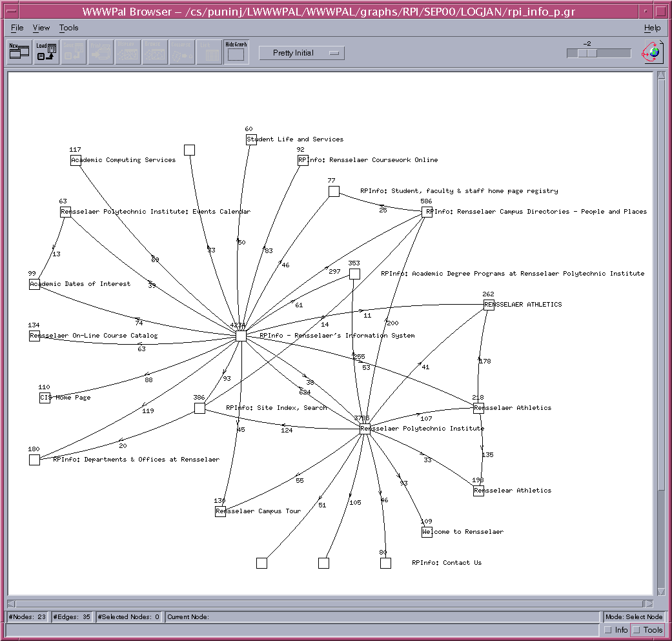Select the Academic Dates of Interest node
Screen dimensions: 672x641
pos(35,284)
